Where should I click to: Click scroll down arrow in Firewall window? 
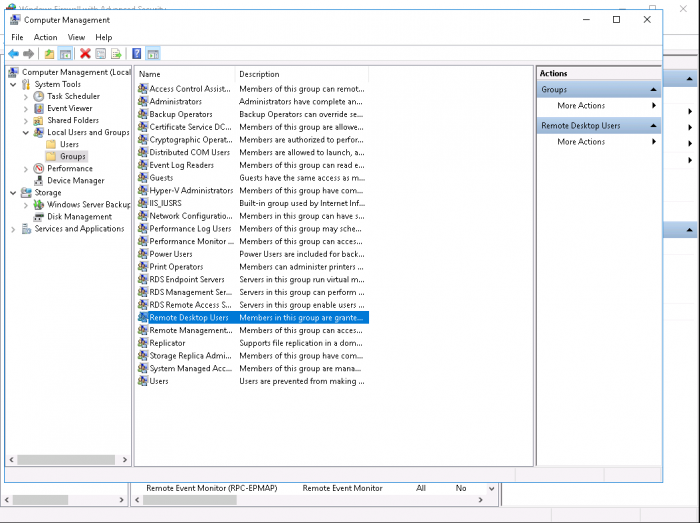492,489
